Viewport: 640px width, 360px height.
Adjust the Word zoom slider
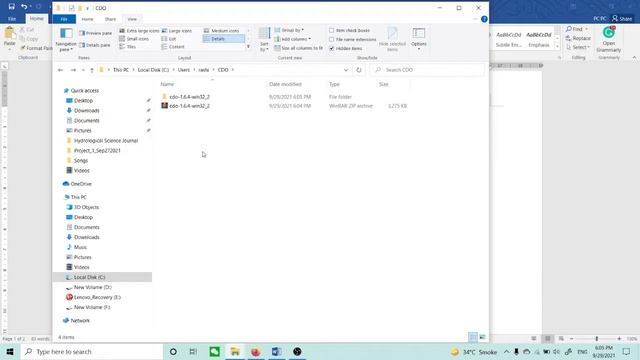(596, 339)
